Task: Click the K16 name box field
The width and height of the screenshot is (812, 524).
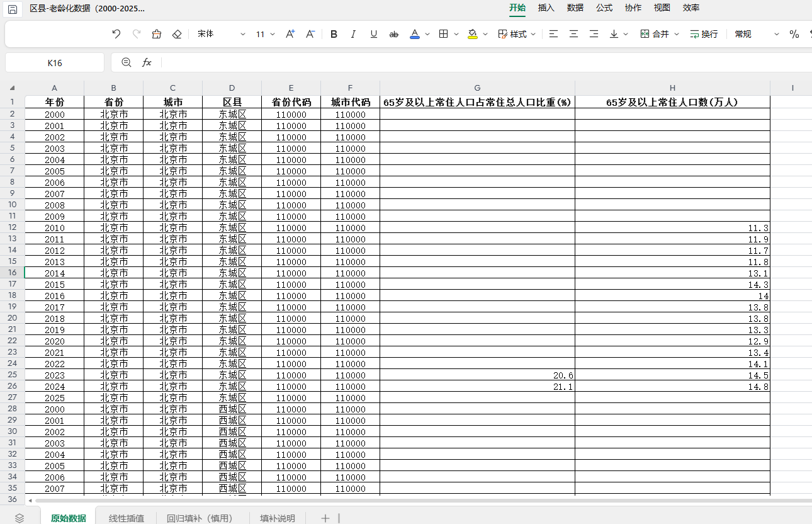Action: coord(55,62)
